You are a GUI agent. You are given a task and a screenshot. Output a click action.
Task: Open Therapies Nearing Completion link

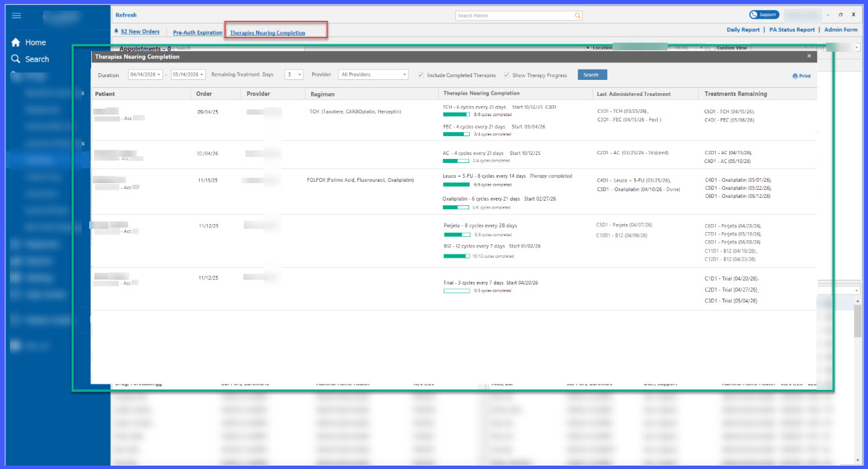point(267,32)
